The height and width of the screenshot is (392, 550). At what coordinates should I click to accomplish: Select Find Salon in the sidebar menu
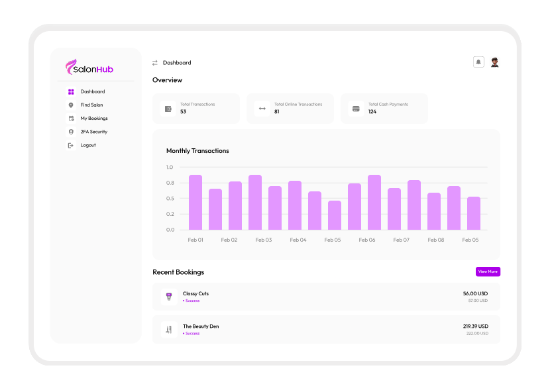(91, 105)
